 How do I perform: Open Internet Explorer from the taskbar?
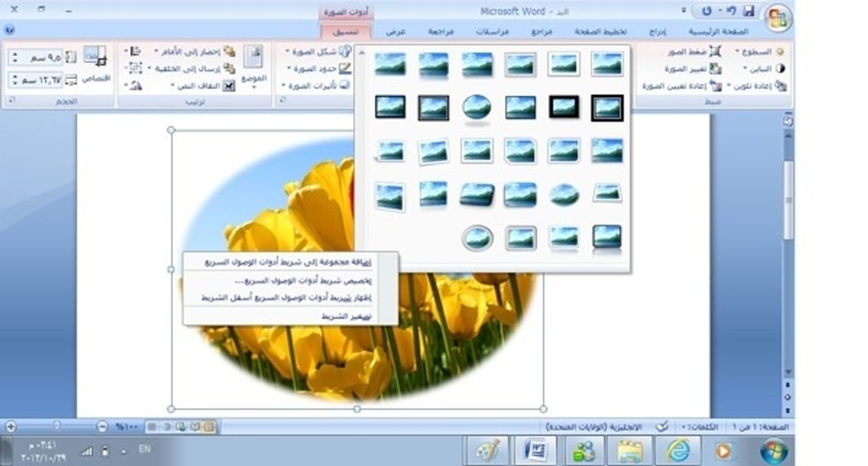point(678,449)
